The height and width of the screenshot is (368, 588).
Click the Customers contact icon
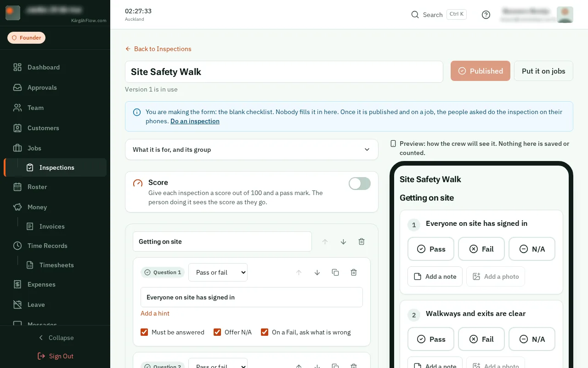[x=17, y=128]
